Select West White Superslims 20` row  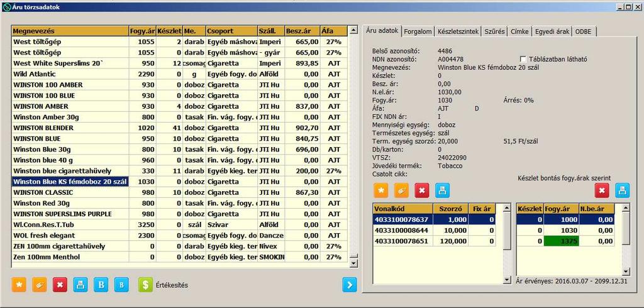180,63
